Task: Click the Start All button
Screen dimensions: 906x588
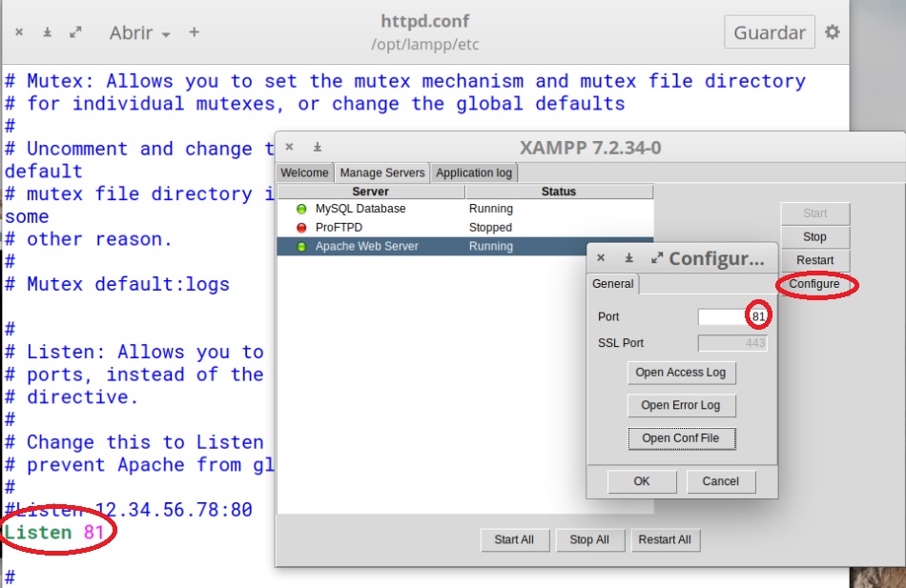Action: (x=514, y=539)
